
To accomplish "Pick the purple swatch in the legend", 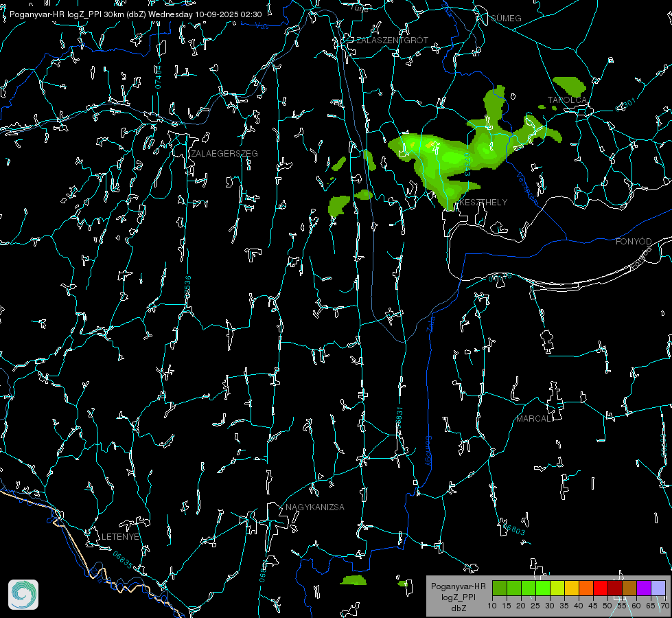I will [x=644, y=588].
